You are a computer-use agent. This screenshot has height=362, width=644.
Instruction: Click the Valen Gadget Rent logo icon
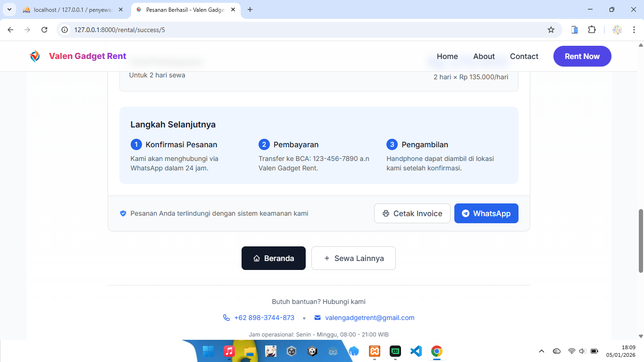point(34,56)
